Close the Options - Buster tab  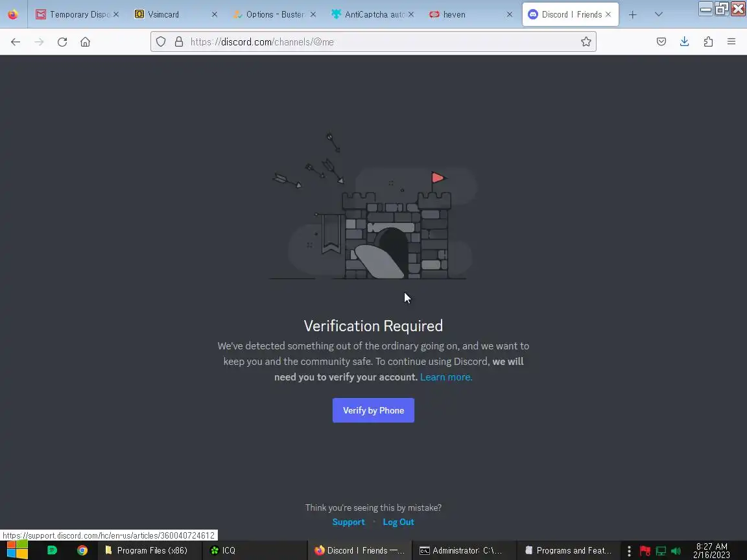(313, 15)
